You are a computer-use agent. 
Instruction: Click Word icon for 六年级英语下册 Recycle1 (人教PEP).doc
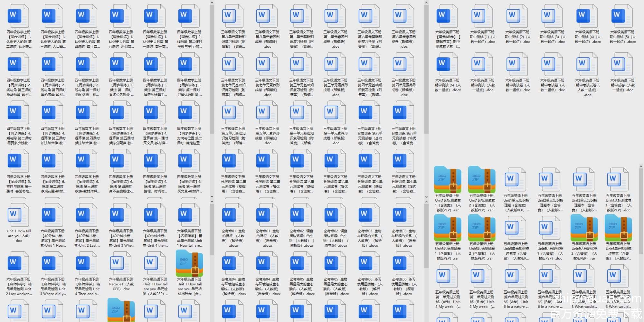tap(121, 263)
